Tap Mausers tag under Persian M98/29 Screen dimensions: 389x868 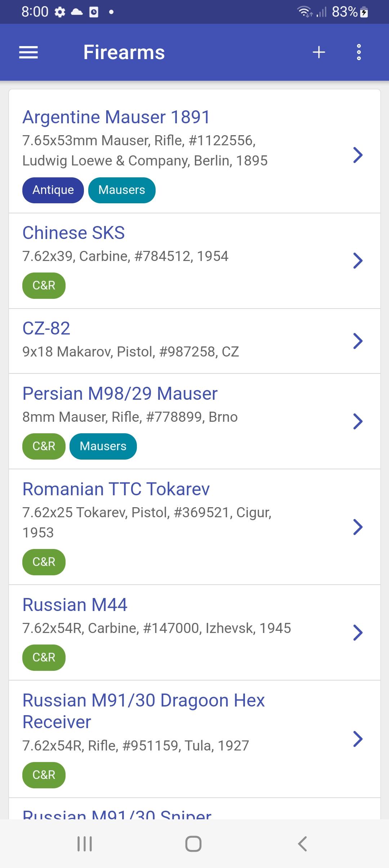103,446
